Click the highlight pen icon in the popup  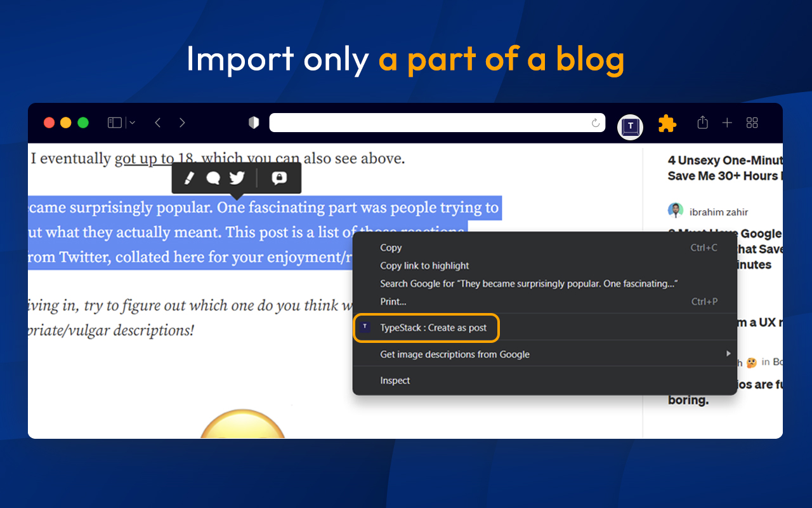click(x=188, y=178)
